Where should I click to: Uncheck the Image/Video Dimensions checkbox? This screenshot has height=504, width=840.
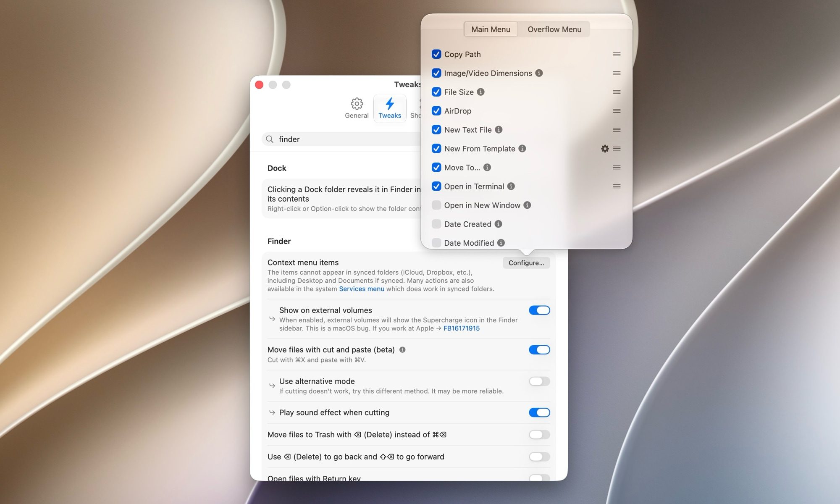(436, 73)
